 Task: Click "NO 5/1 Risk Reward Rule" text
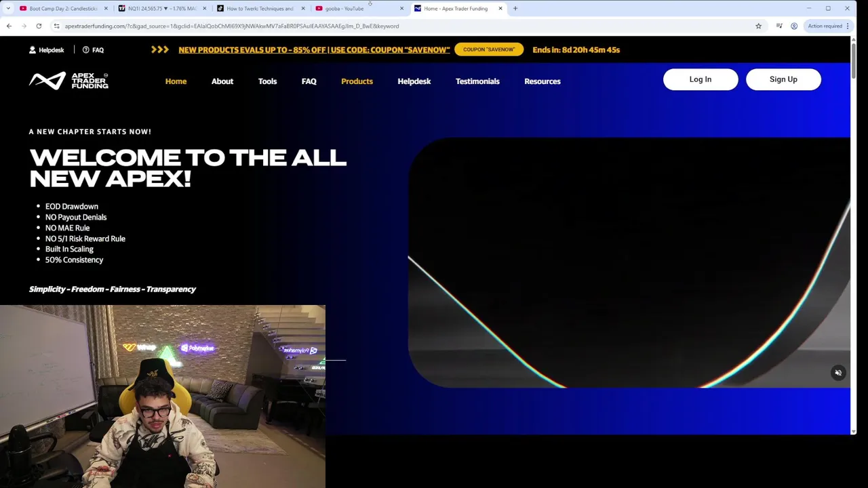[85, 239]
